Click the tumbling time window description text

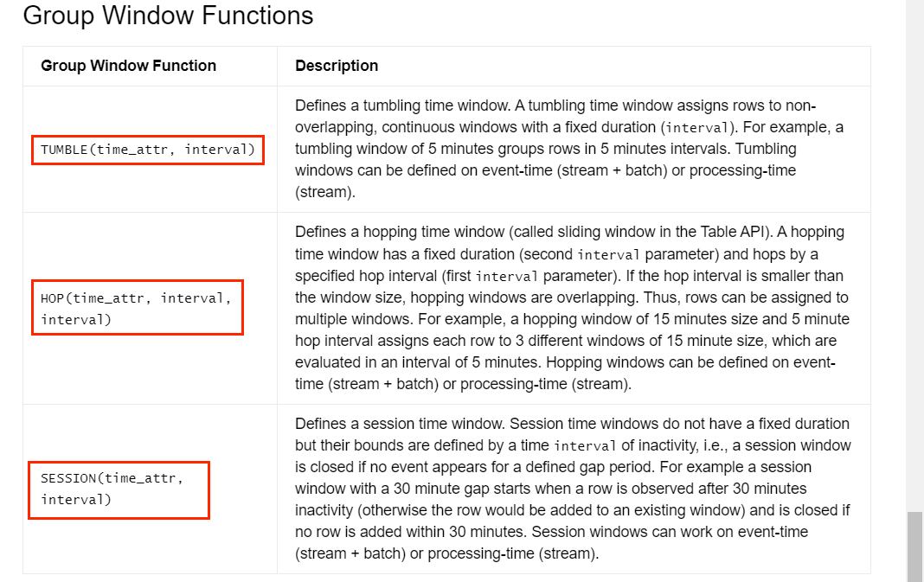click(569, 149)
